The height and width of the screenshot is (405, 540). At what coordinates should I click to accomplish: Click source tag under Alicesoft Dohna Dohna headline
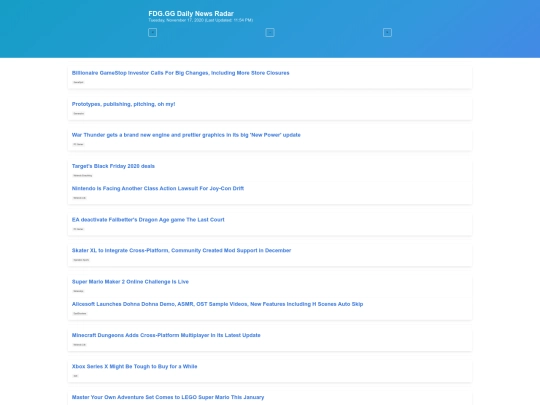tap(80, 313)
